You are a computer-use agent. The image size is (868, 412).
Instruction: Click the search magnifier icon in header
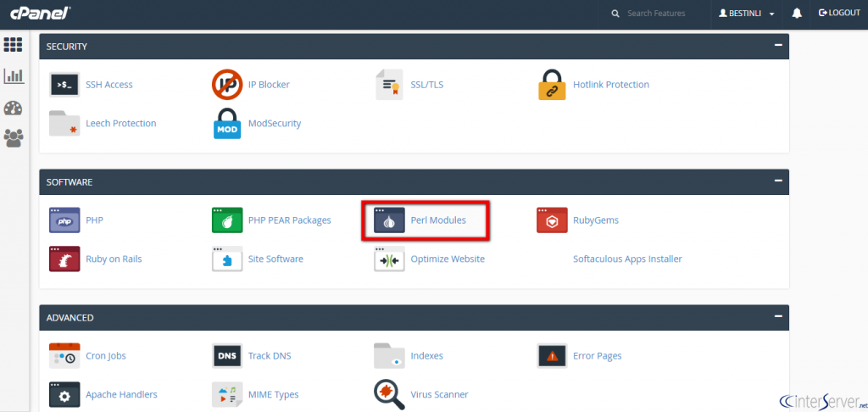coord(615,14)
